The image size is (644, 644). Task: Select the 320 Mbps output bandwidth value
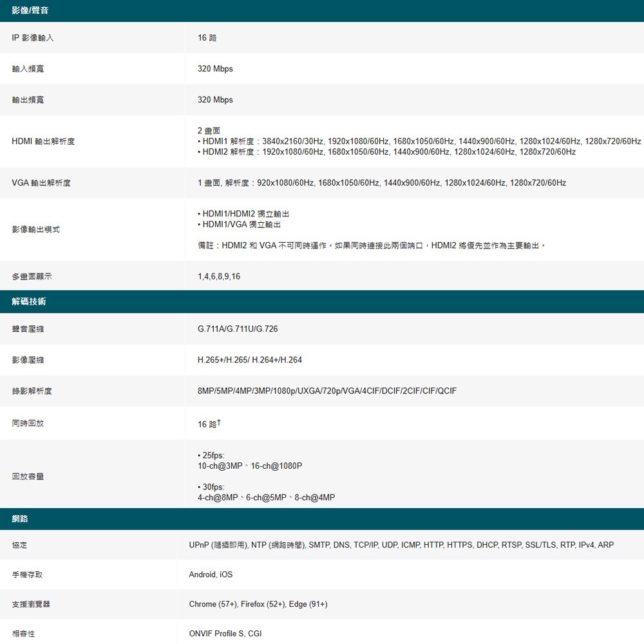[x=216, y=99]
